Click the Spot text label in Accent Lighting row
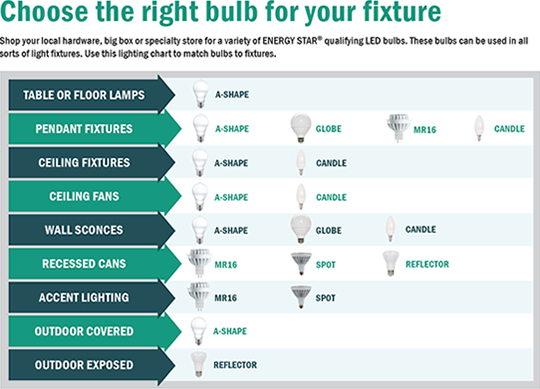 coord(325,298)
